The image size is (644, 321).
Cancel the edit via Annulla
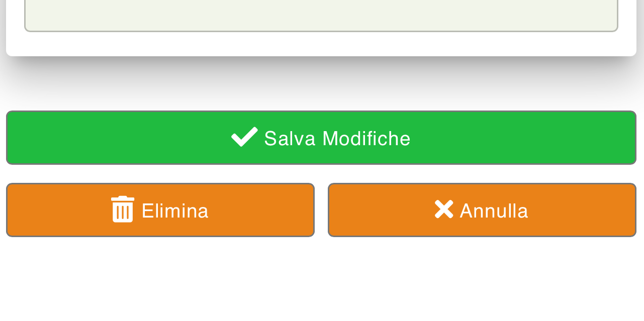click(482, 209)
